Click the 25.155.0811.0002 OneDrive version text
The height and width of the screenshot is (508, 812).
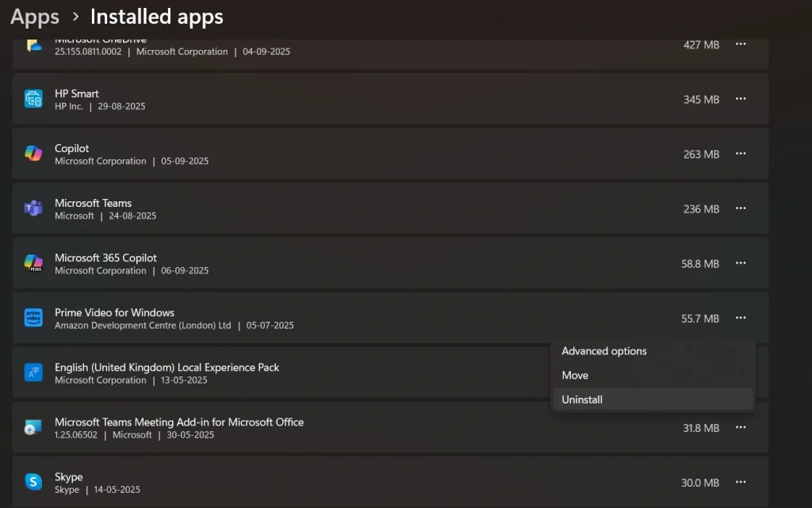88,52
